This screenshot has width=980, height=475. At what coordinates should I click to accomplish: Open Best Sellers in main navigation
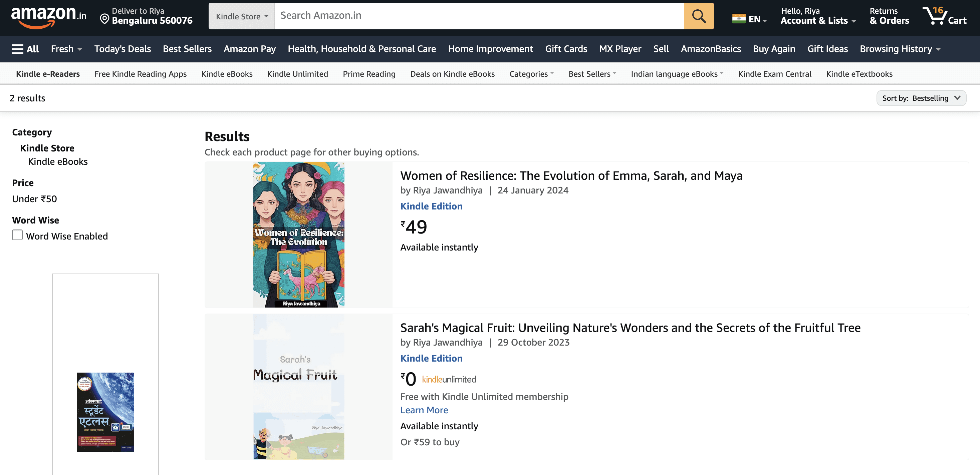point(187,49)
